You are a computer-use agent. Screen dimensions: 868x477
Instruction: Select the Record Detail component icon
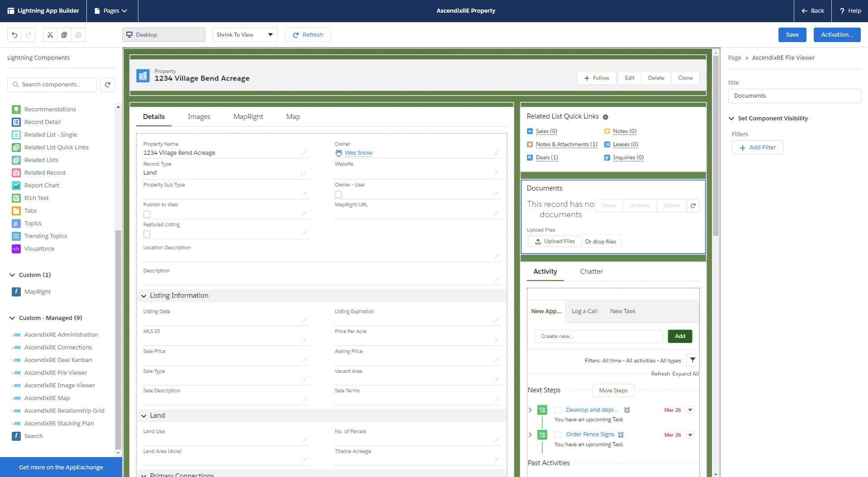coord(16,122)
